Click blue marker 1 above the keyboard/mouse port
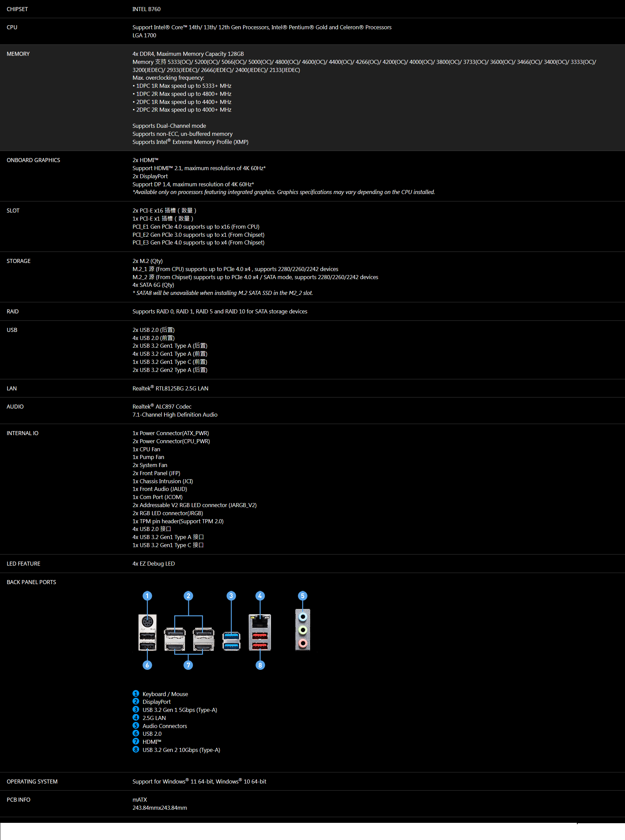Viewport: 625px width, 840px height. point(147,596)
